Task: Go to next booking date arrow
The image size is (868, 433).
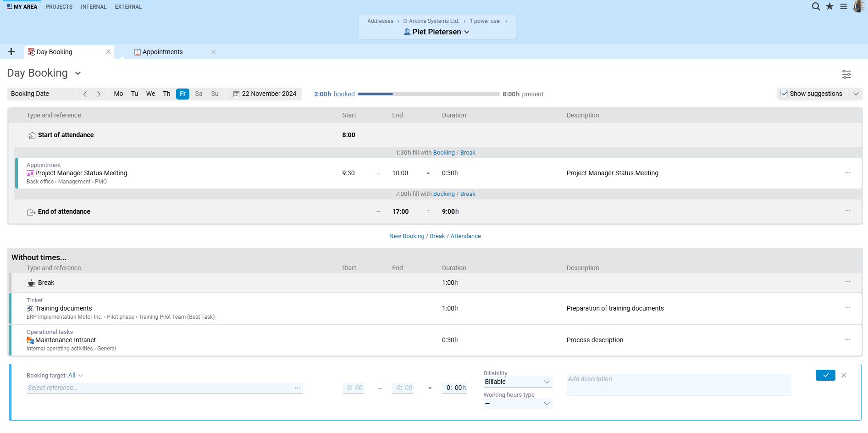Action: tap(99, 94)
